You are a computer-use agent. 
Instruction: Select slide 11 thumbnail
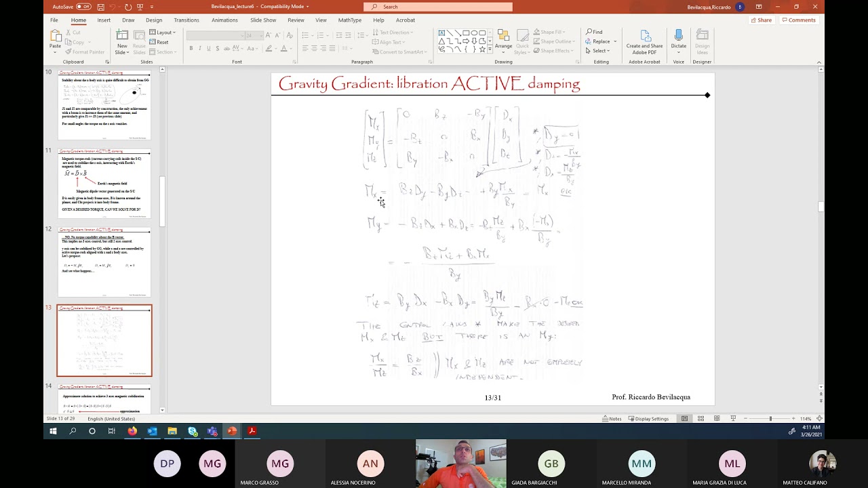pyautogui.click(x=104, y=184)
